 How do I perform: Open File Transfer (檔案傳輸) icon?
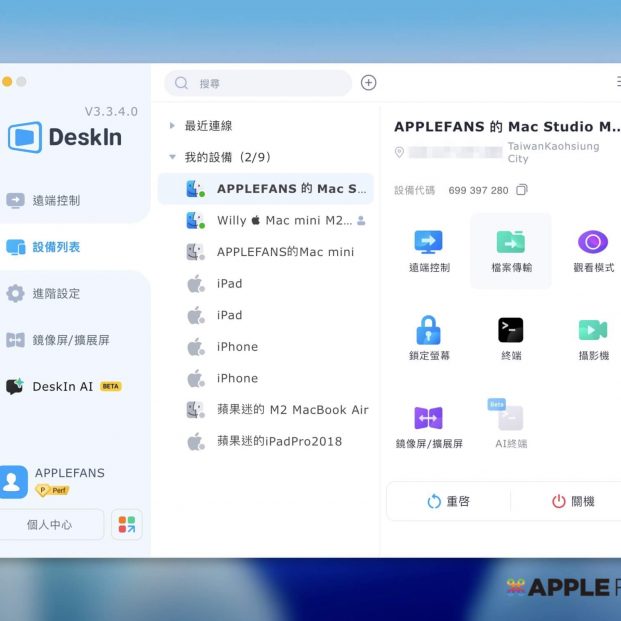coord(511,242)
